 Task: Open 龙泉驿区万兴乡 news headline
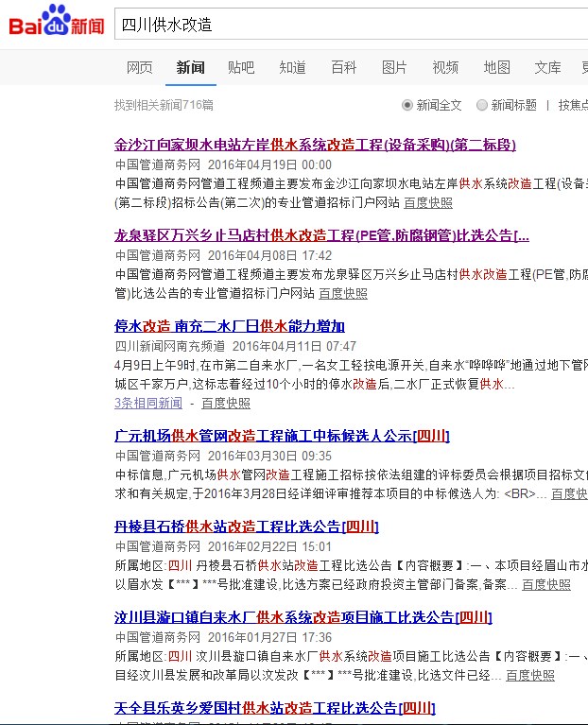pos(321,235)
